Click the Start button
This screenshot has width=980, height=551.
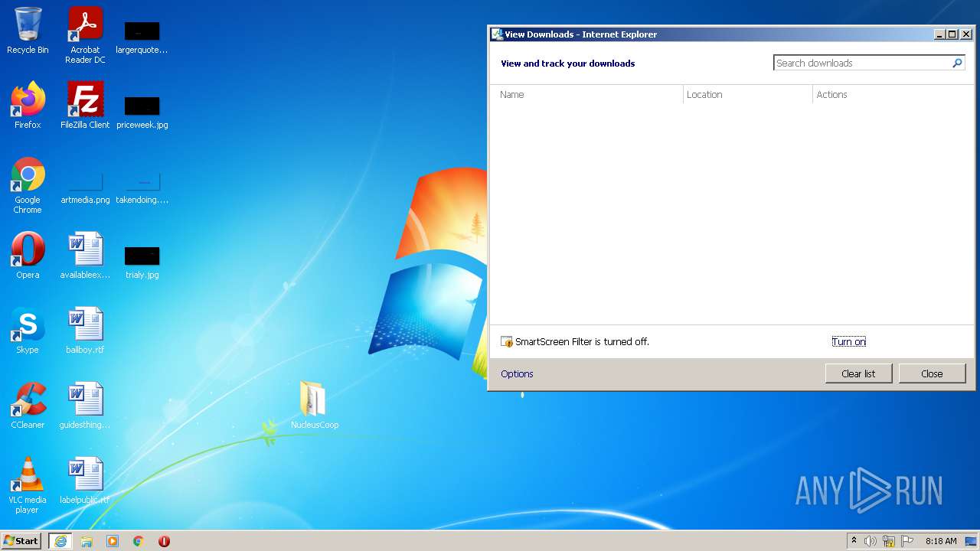click(x=21, y=541)
